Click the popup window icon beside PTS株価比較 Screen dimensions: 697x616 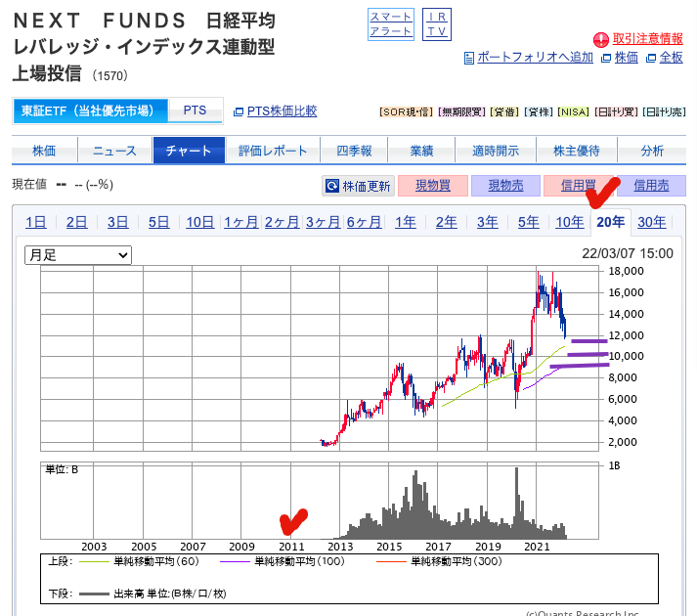point(239,111)
